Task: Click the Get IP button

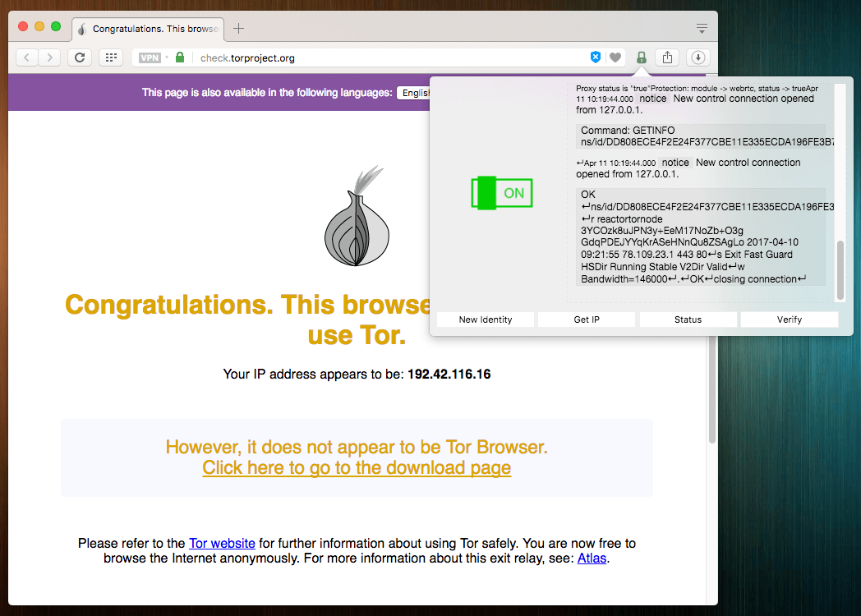Action: click(x=587, y=319)
